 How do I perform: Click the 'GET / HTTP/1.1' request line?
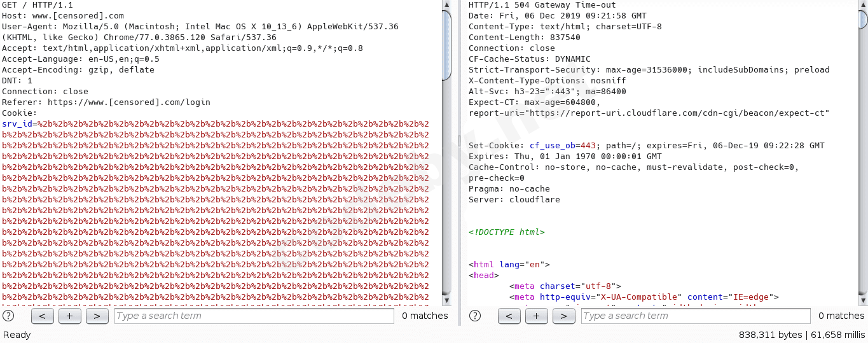pyautogui.click(x=38, y=5)
